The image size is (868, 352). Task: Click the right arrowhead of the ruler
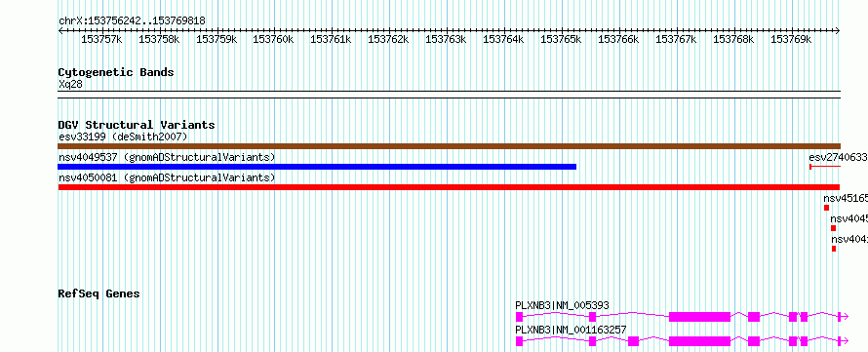[x=838, y=31]
